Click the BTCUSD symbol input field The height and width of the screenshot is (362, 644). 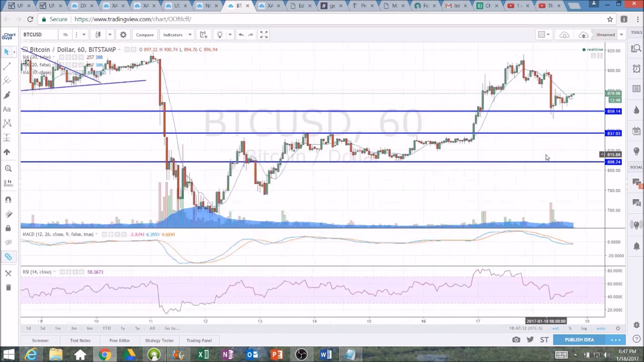tap(38, 35)
